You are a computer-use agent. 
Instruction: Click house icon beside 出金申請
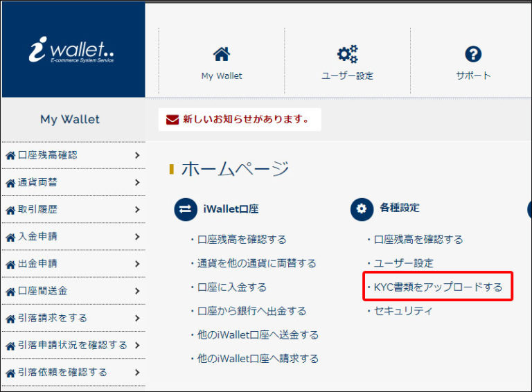10,265
